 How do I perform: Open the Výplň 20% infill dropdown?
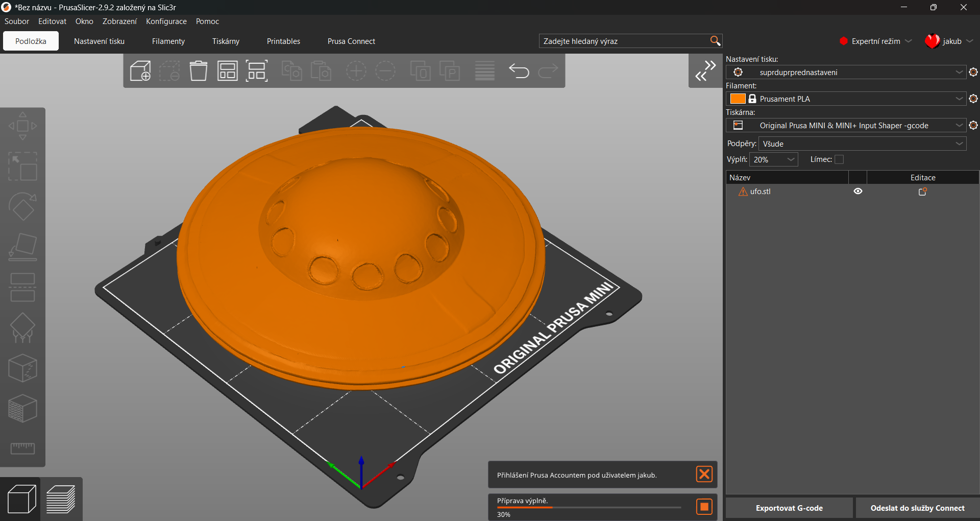[x=774, y=159]
